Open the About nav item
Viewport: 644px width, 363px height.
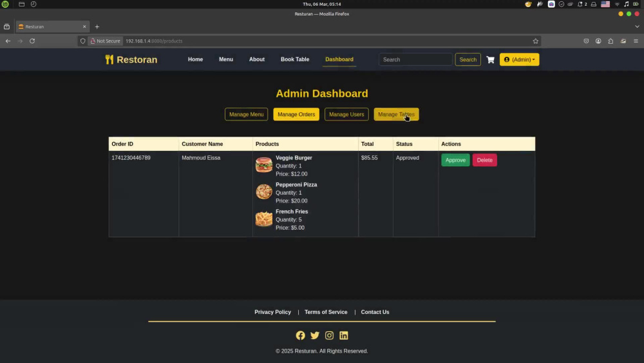pyautogui.click(x=257, y=59)
